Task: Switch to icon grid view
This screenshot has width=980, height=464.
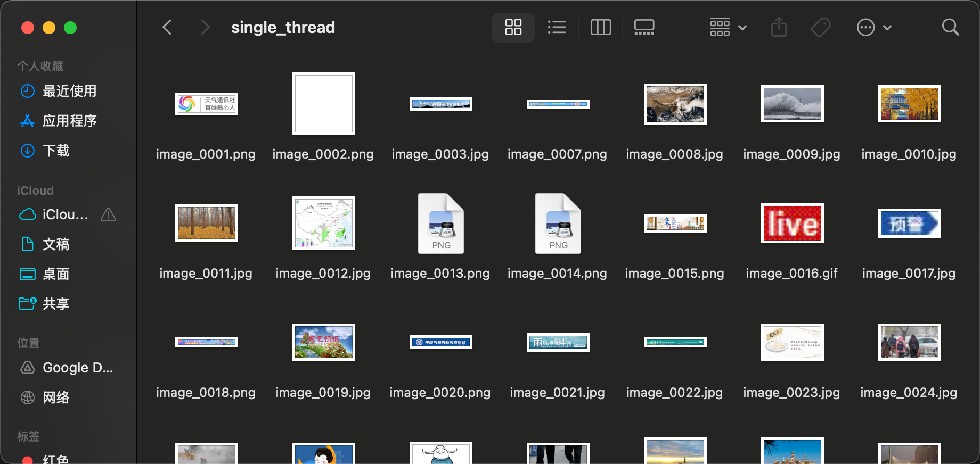Action: pos(513,27)
